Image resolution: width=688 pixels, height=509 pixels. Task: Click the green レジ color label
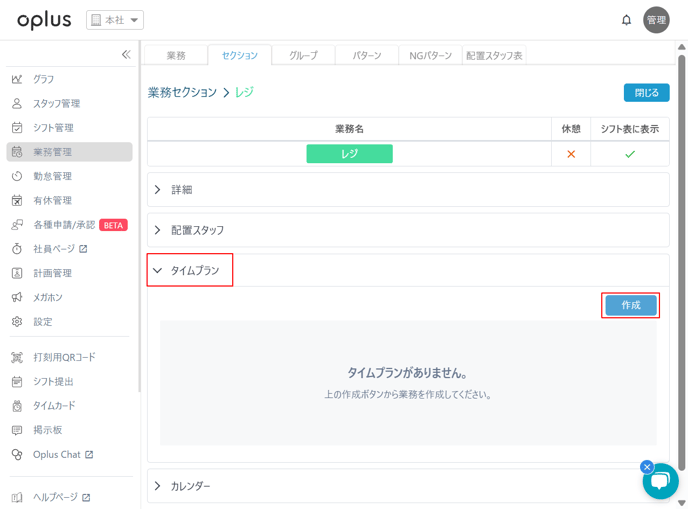(x=349, y=154)
